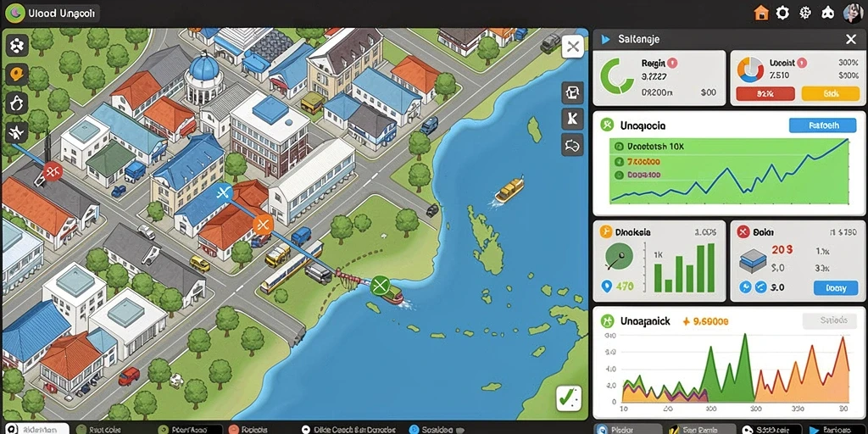Click the green marker by the boat dock
Image resolution: width=868 pixels, height=434 pixels.
click(x=379, y=286)
